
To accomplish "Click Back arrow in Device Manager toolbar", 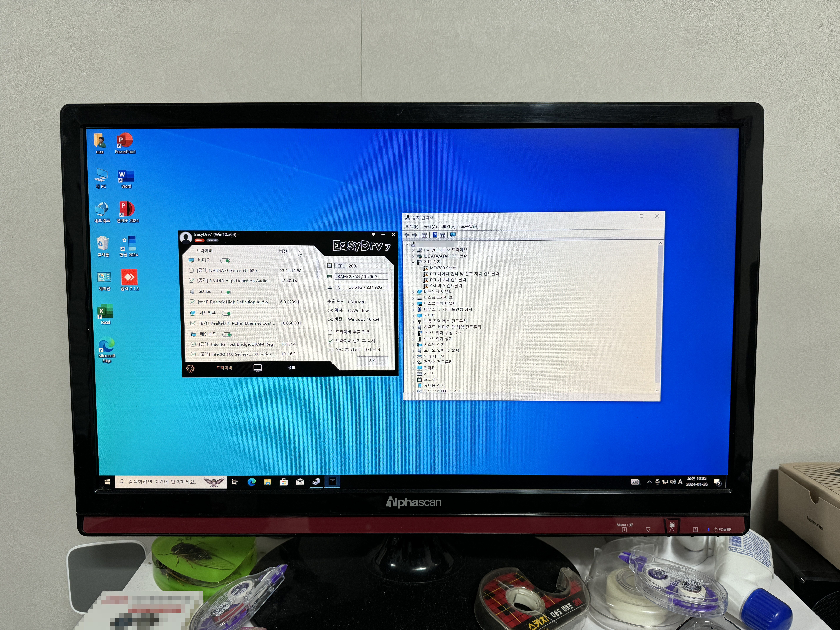I will [407, 235].
